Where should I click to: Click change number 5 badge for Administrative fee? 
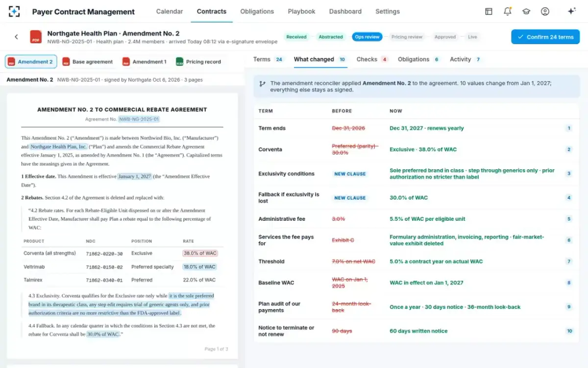569,219
